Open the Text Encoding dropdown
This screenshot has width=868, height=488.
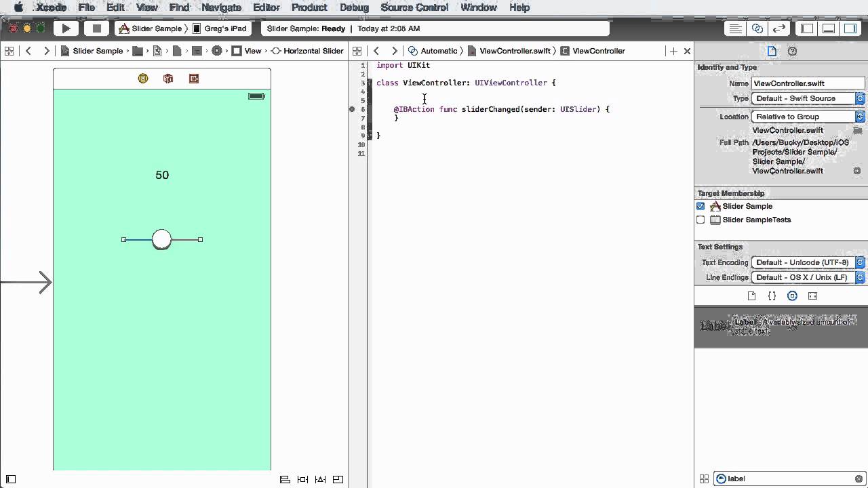click(x=808, y=262)
